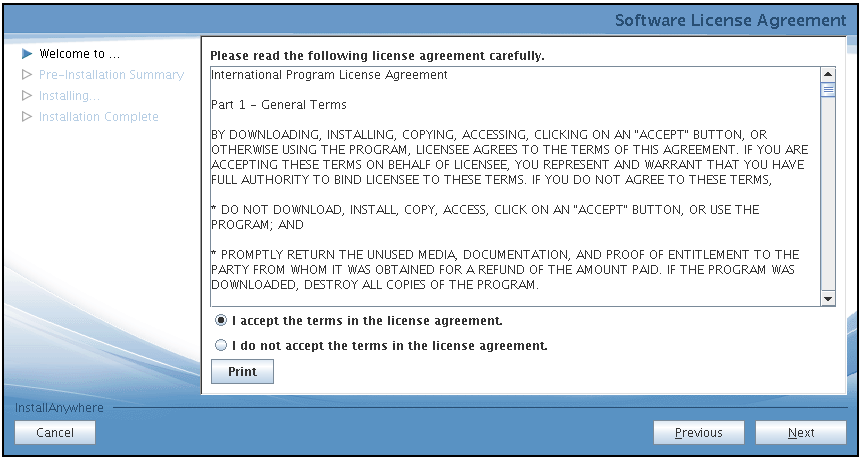Open the Welcome to step

(80, 54)
